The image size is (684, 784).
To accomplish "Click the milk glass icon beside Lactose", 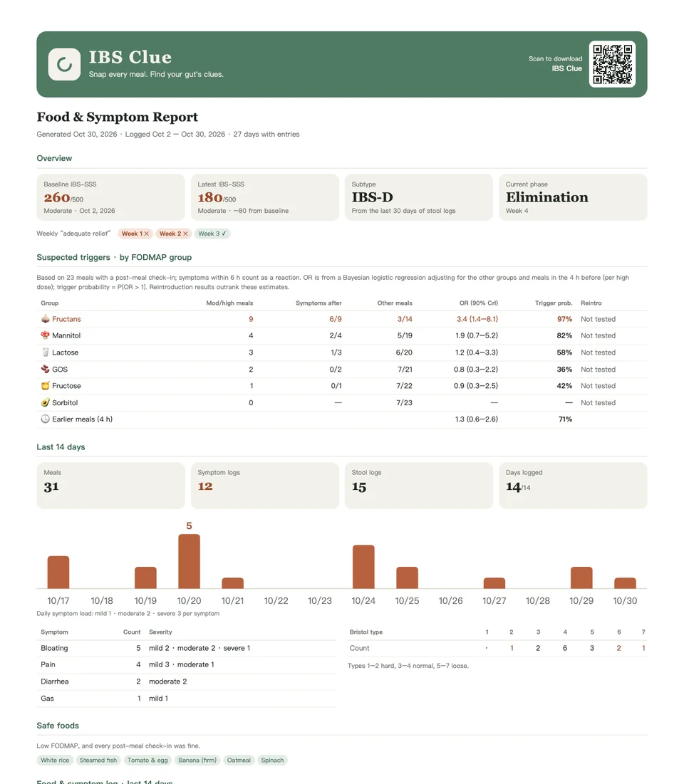I will 45,352.
